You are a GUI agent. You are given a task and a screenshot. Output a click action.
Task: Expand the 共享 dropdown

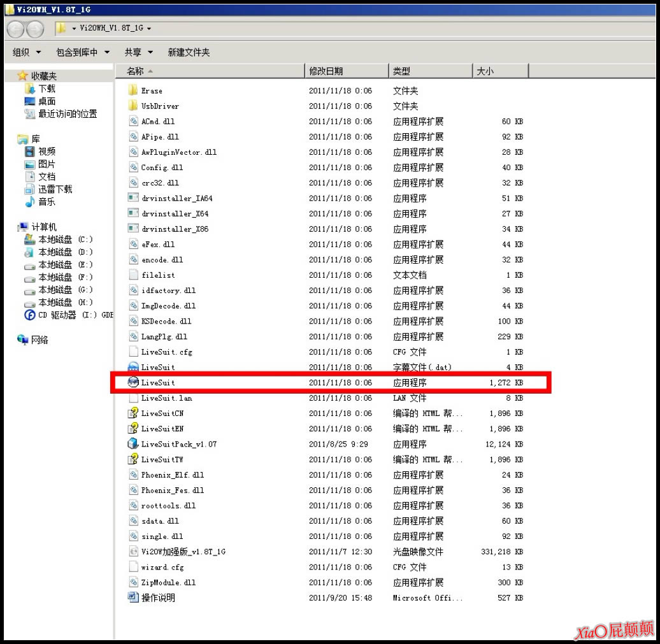139,52
